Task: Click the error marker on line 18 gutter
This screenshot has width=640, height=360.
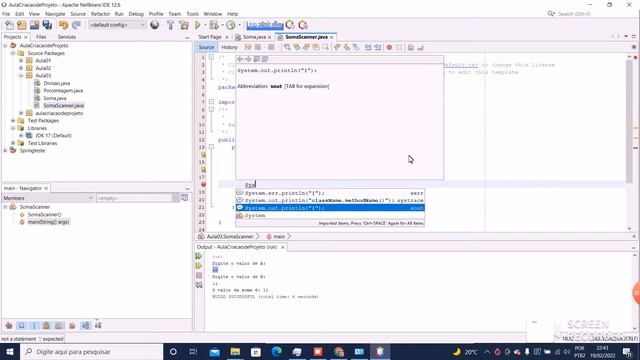Action: point(203,184)
